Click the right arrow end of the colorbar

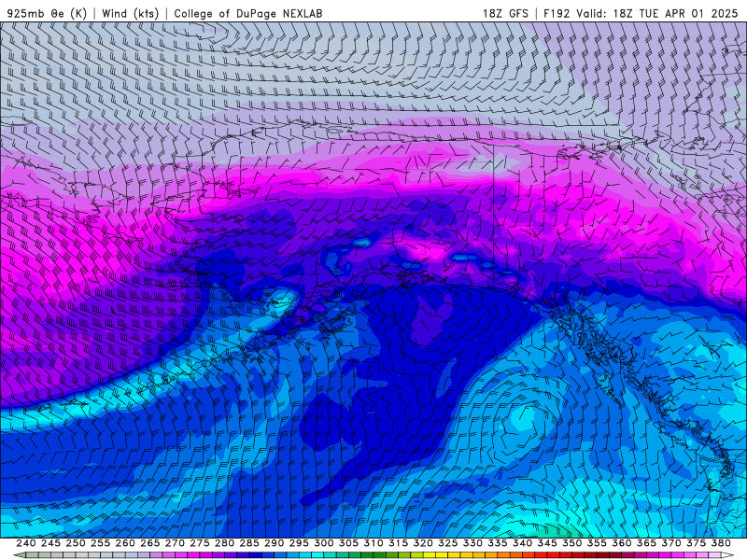click(x=729, y=555)
